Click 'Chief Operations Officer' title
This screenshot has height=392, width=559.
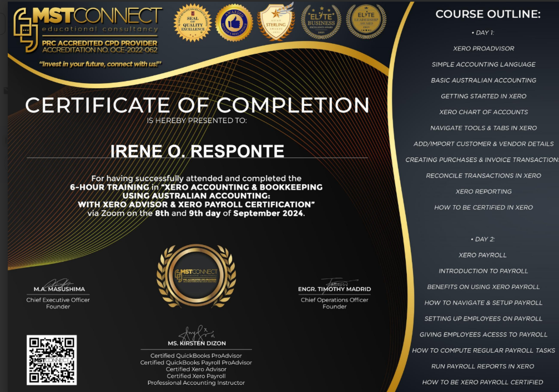point(334,300)
